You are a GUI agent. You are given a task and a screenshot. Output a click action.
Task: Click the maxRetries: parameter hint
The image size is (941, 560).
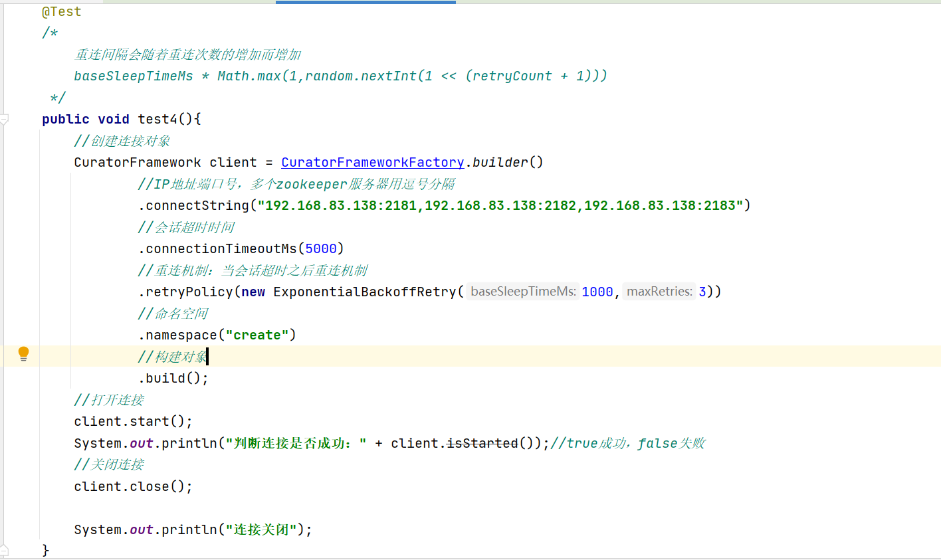(x=659, y=292)
